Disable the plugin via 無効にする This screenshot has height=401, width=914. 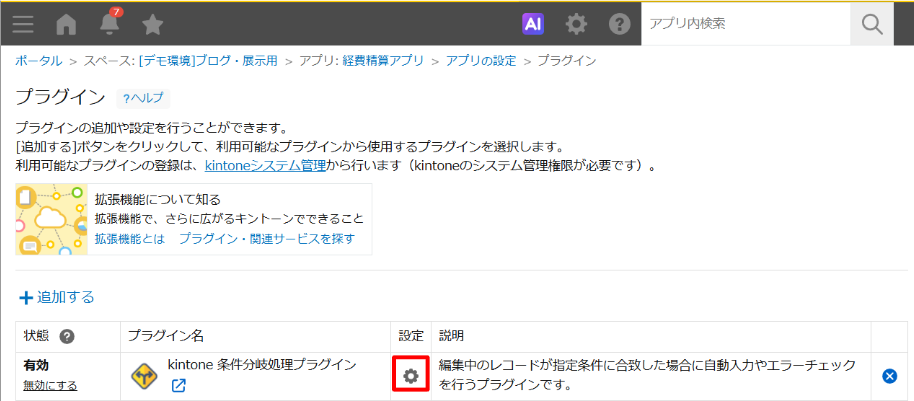tap(50, 385)
